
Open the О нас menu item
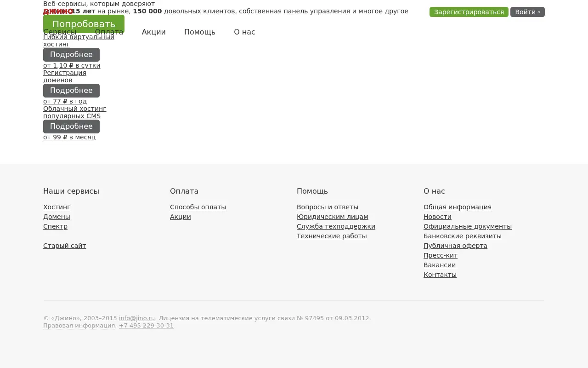point(244,32)
